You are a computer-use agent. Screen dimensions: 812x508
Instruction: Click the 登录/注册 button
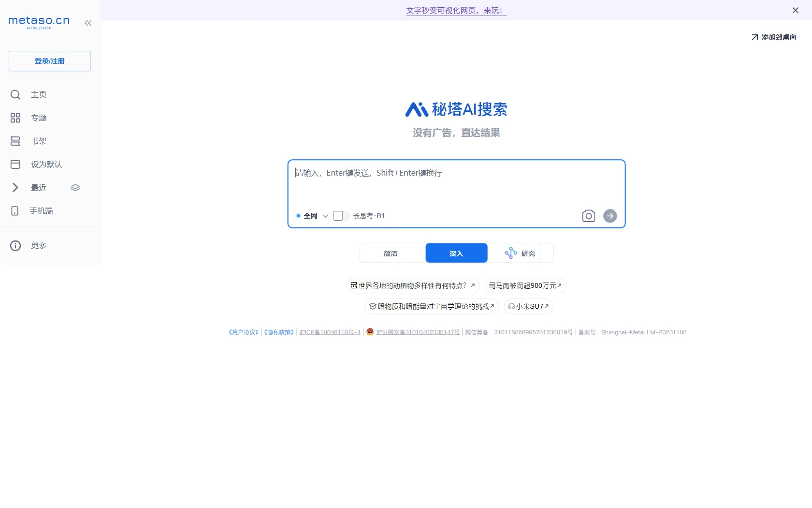(x=50, y=61)
